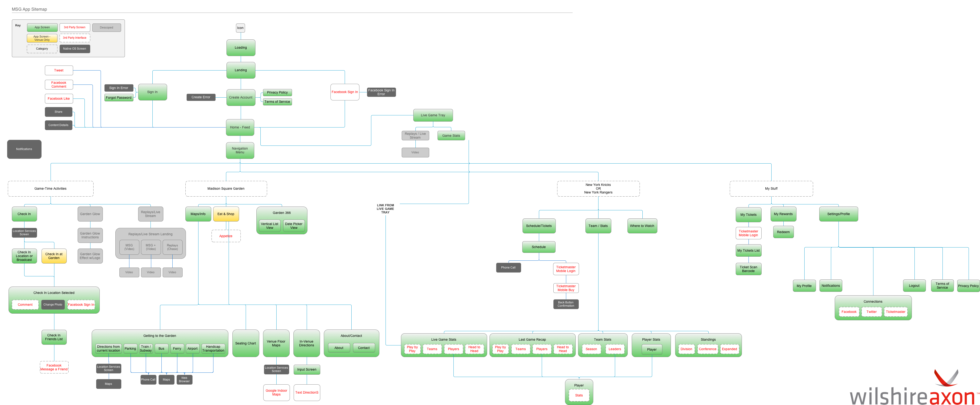
Task: Click the Web Browser native node
Action: [184, 380]
